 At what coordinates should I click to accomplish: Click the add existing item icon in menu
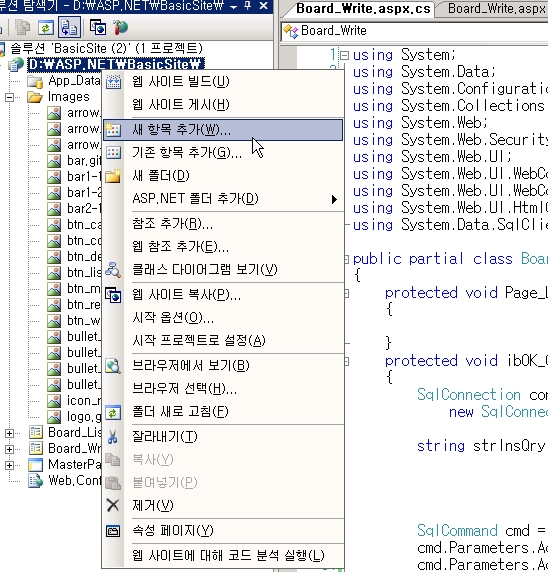coord(113,152)
